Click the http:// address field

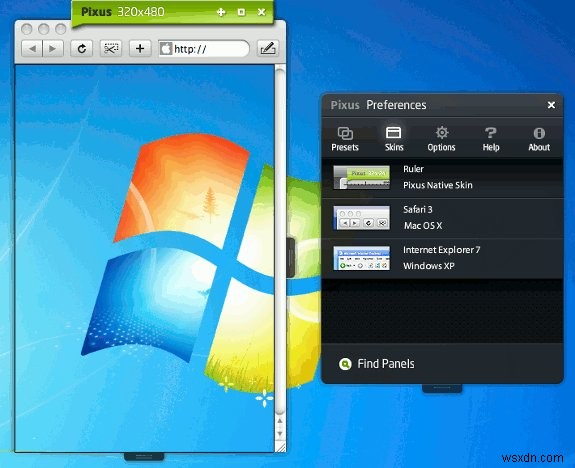204,49
